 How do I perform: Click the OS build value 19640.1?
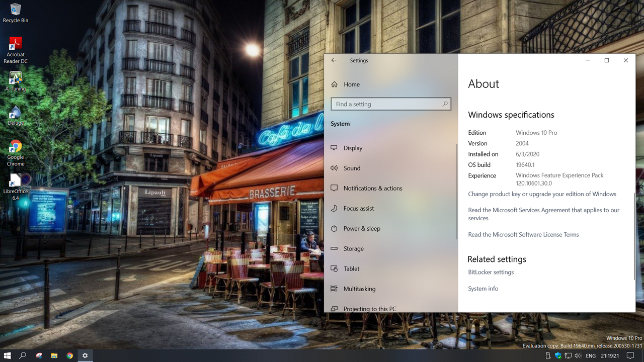coord(525,165)
